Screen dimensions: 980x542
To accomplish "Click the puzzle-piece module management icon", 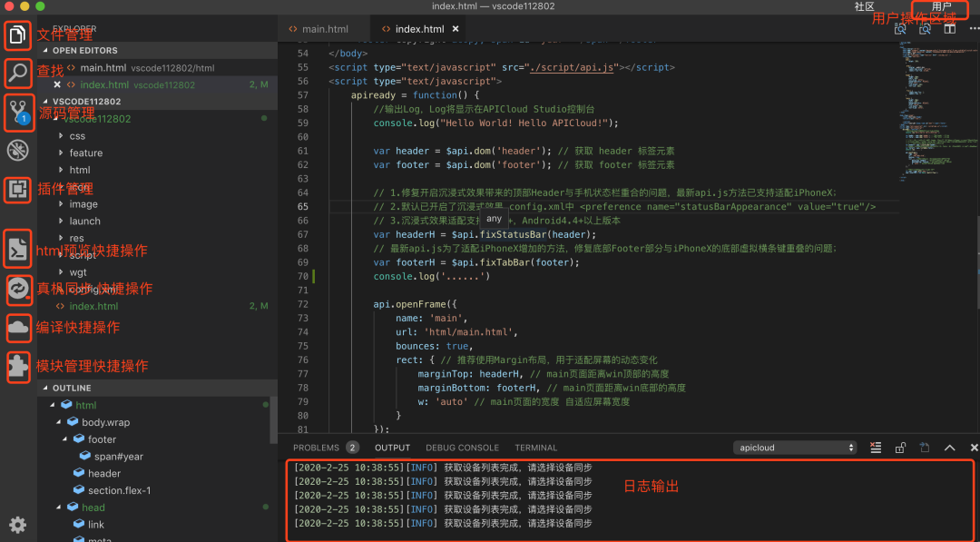I will click(18, 367).
